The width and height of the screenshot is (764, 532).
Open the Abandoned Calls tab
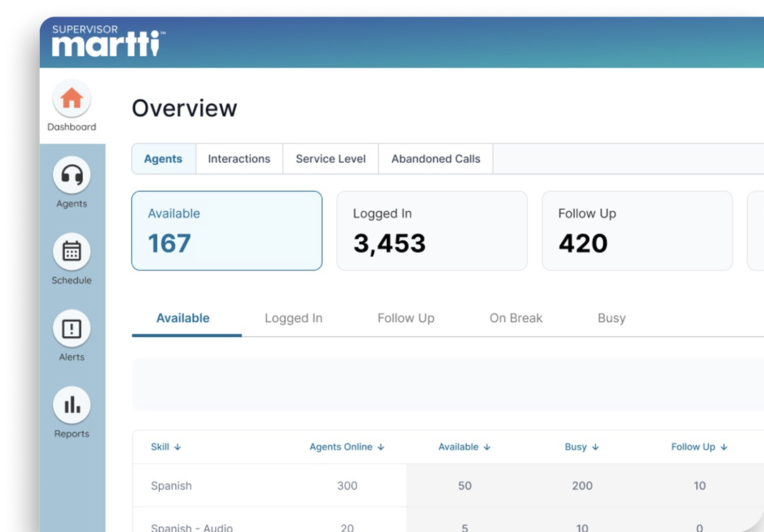435,159
